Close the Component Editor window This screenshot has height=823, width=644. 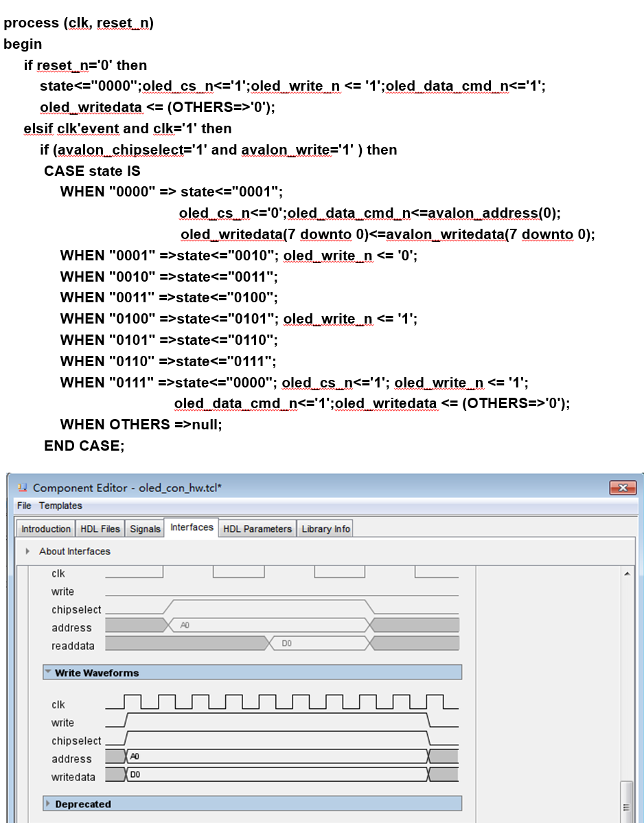pos(623,488)
